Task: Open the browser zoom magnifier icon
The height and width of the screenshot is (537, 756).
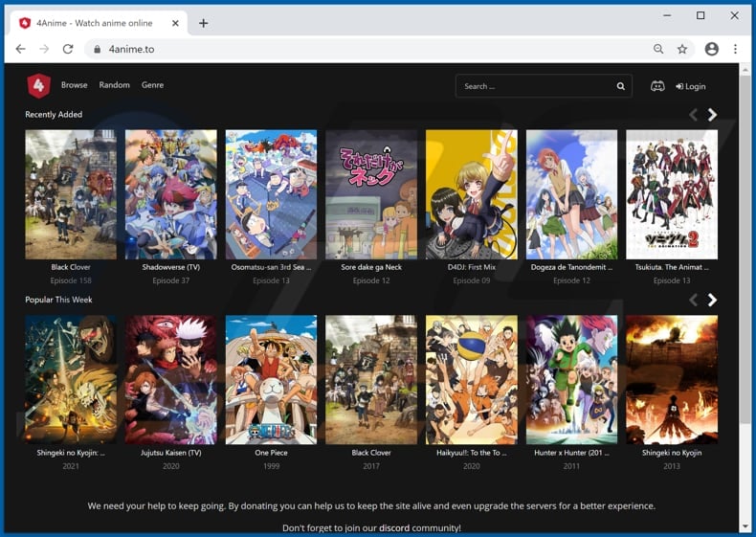Action: 658,49
